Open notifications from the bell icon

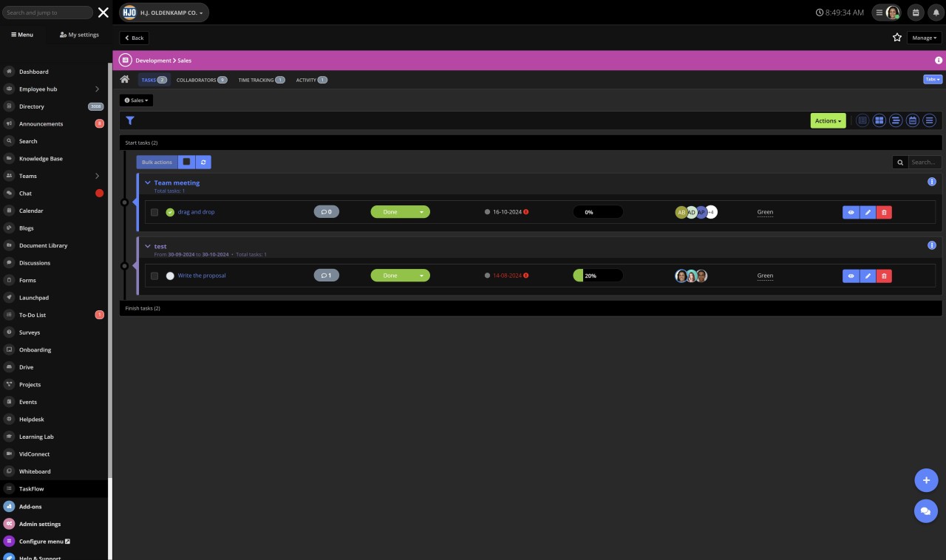[x=934, y=13]
